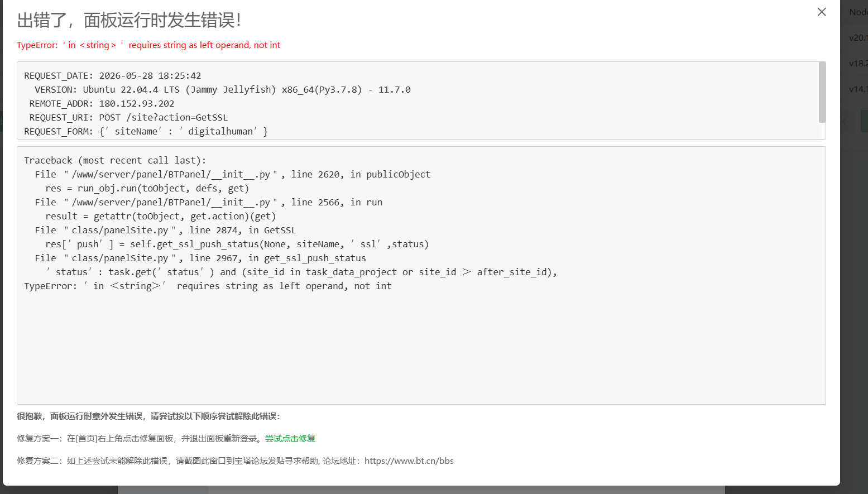Click the REQUEST_FORM siteName digitalhuman line
This screenshot has height=494, width=868.
[146, 132]
